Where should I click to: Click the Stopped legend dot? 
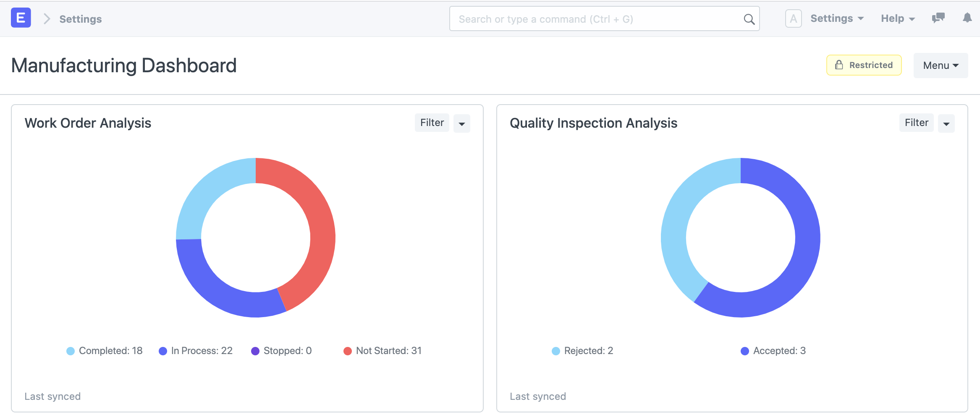coord(255,351)
